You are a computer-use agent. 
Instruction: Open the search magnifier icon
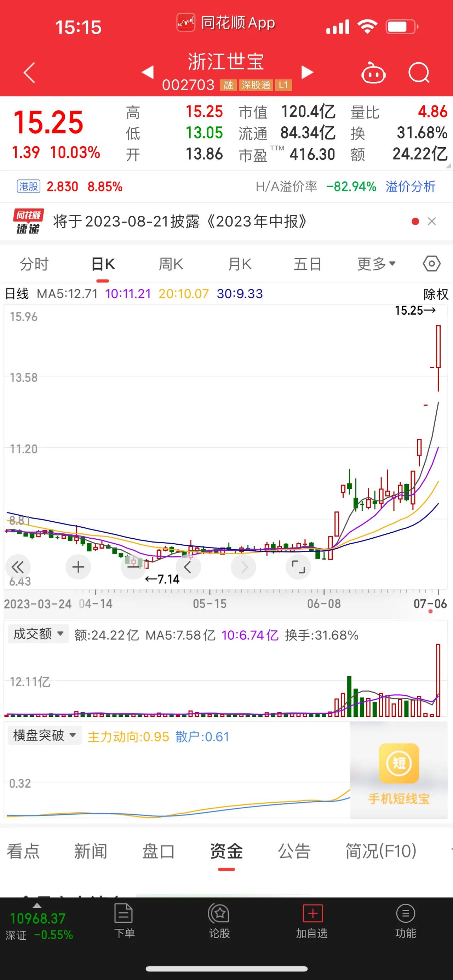click(x=419, y=72)
